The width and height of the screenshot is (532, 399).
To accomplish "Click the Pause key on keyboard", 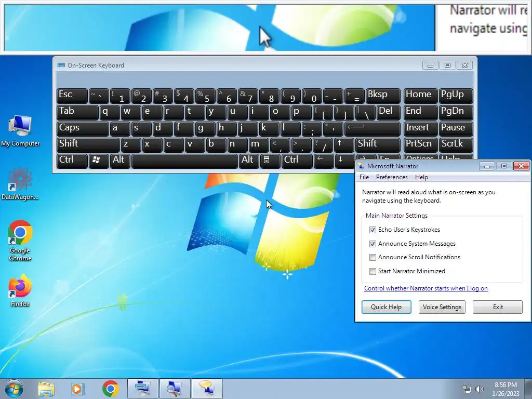I will click(456, 129).
